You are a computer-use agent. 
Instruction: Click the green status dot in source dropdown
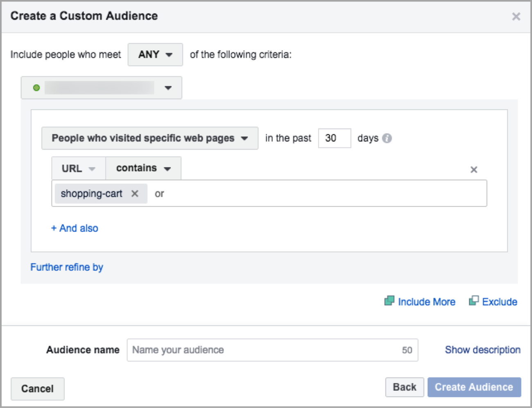coord(36,87)
